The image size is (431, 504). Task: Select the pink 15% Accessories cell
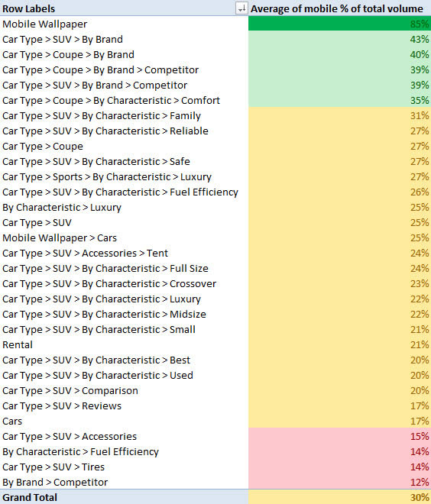(x=339, y=436)
